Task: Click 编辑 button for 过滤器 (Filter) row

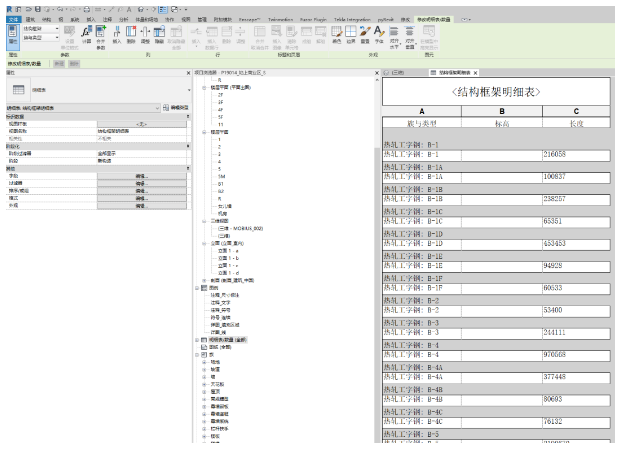Action: [x=142, y=184]
